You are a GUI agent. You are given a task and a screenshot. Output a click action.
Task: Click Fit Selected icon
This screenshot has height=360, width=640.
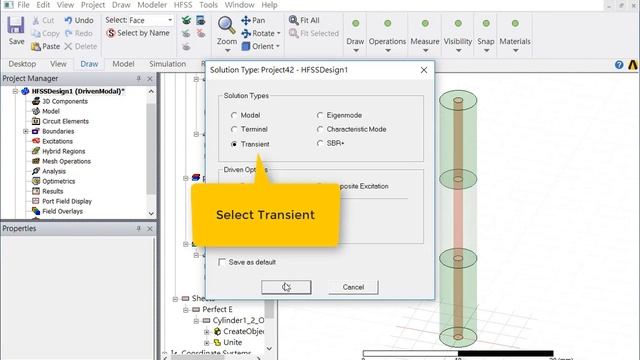point(293,33)
